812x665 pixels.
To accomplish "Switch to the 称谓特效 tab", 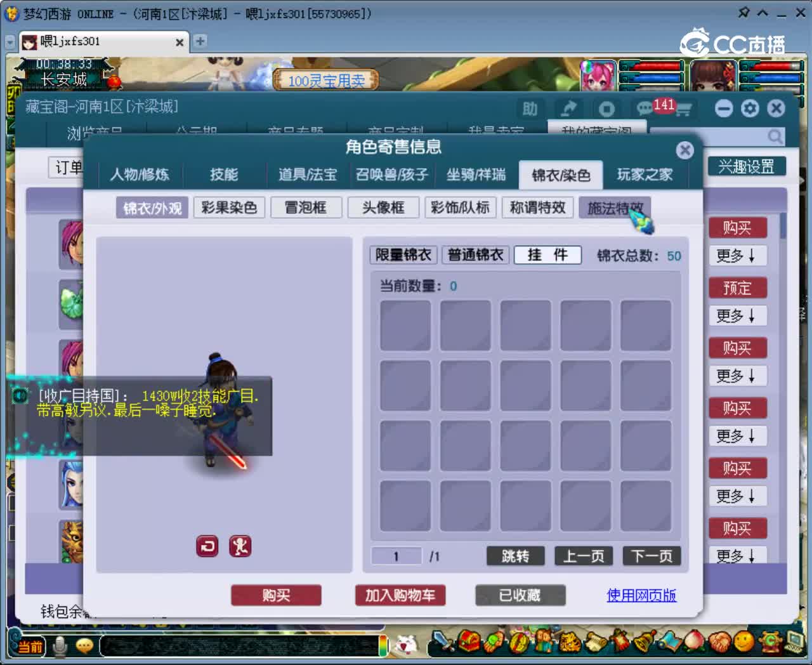I will [x=537, y=207].
